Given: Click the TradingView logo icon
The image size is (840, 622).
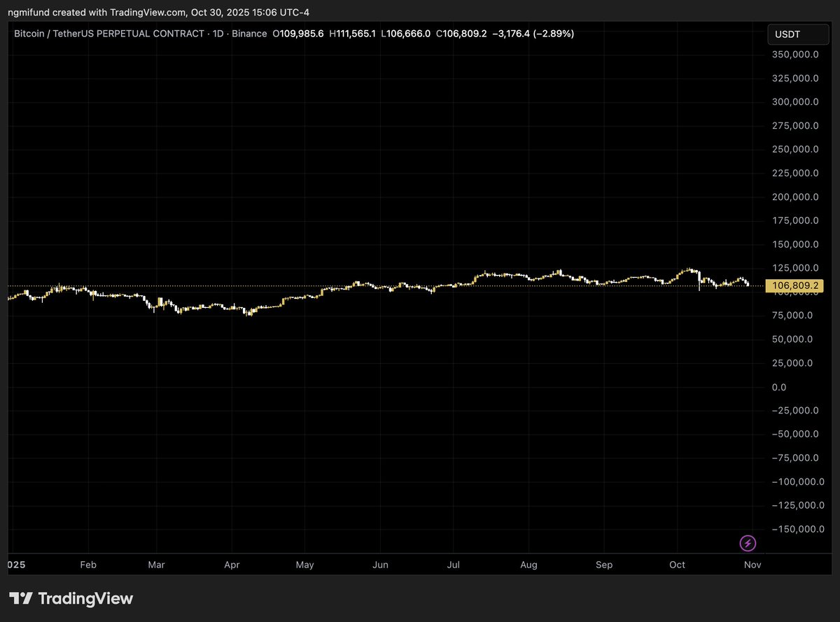Looking at the screenshot, I should tap(21, 598).
